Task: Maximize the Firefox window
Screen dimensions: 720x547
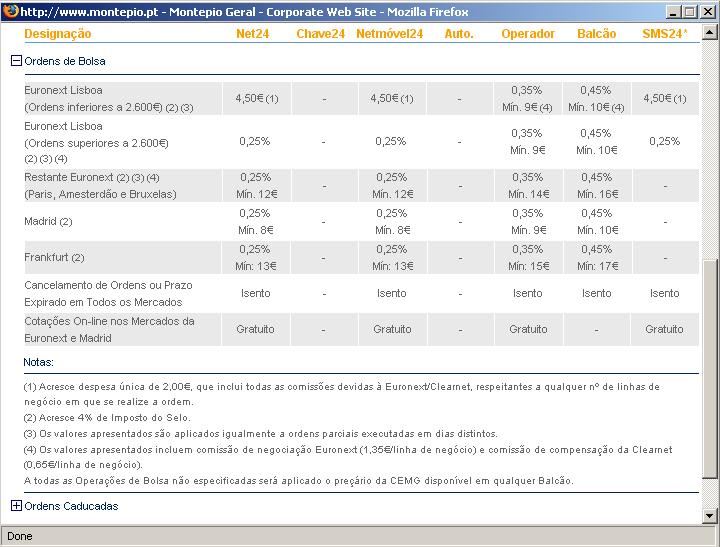Action: tap(690, 11)
